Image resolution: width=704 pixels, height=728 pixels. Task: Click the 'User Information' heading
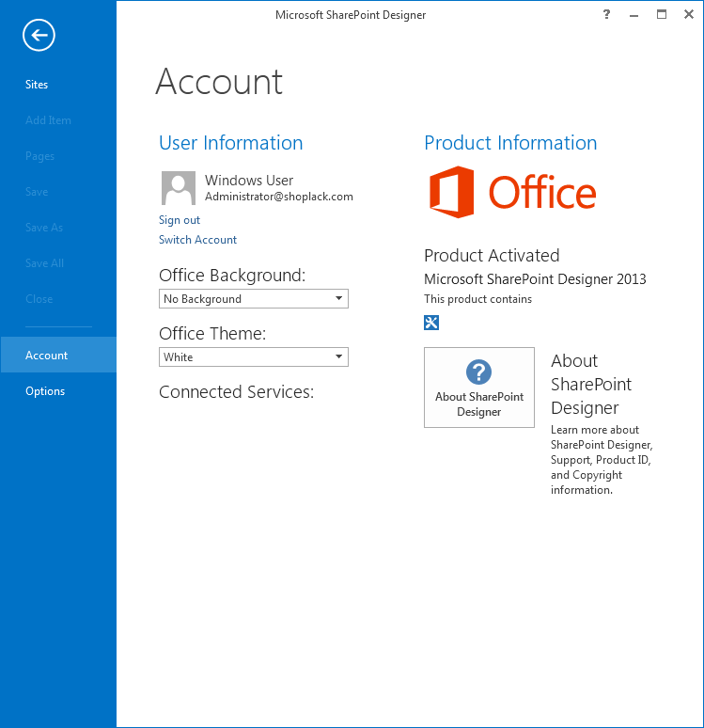(x=230, y=143)
